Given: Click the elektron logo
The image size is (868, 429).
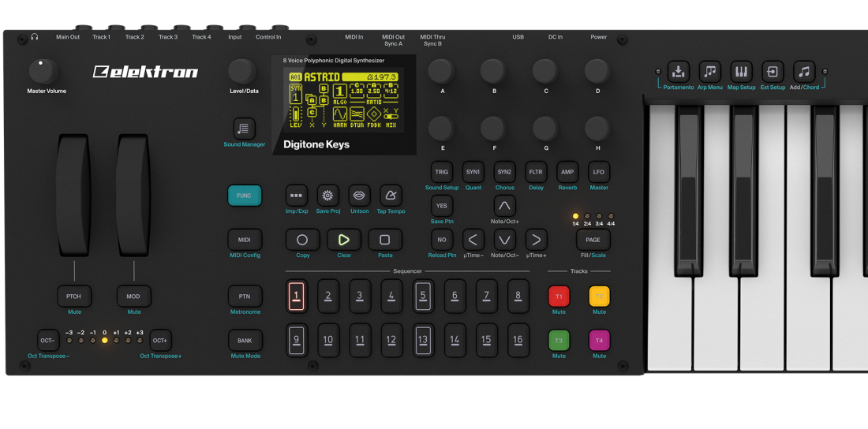Looking at the screenshot, I should coord(146,72).
